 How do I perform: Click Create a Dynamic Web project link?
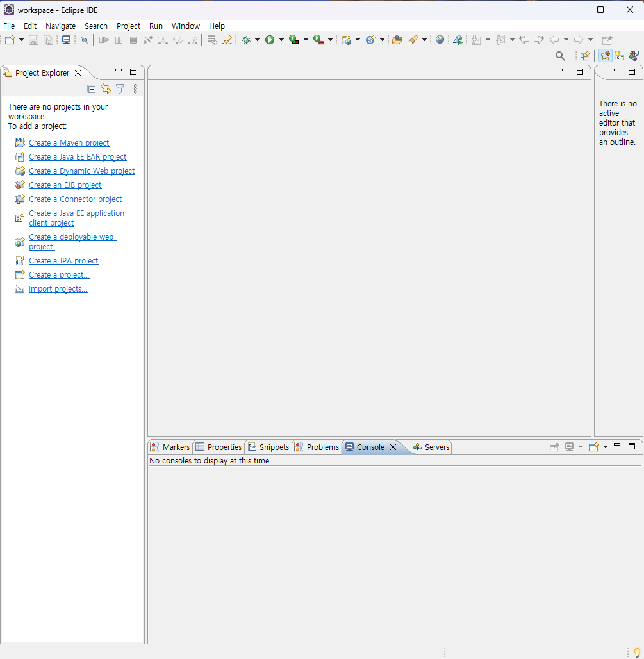click(x=82, y=171)
